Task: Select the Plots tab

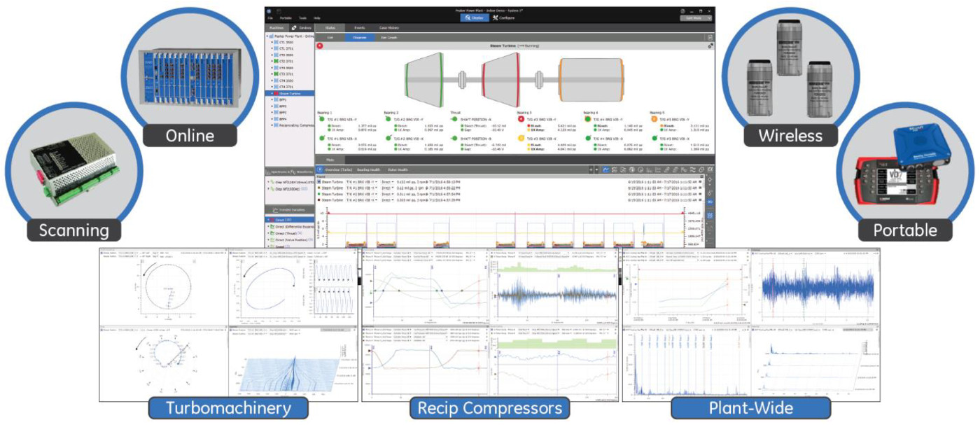Action: (x=330, y=160)
